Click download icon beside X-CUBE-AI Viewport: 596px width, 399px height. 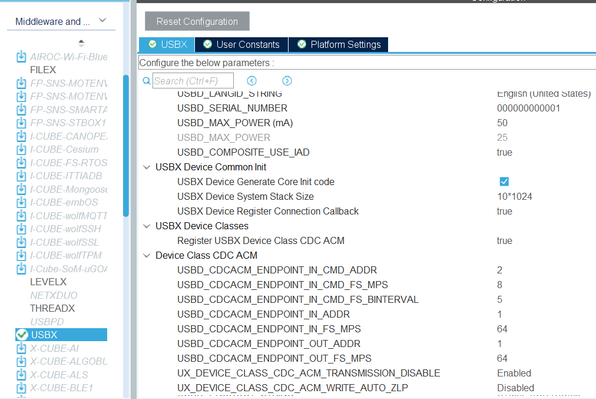tap(21, 348)
